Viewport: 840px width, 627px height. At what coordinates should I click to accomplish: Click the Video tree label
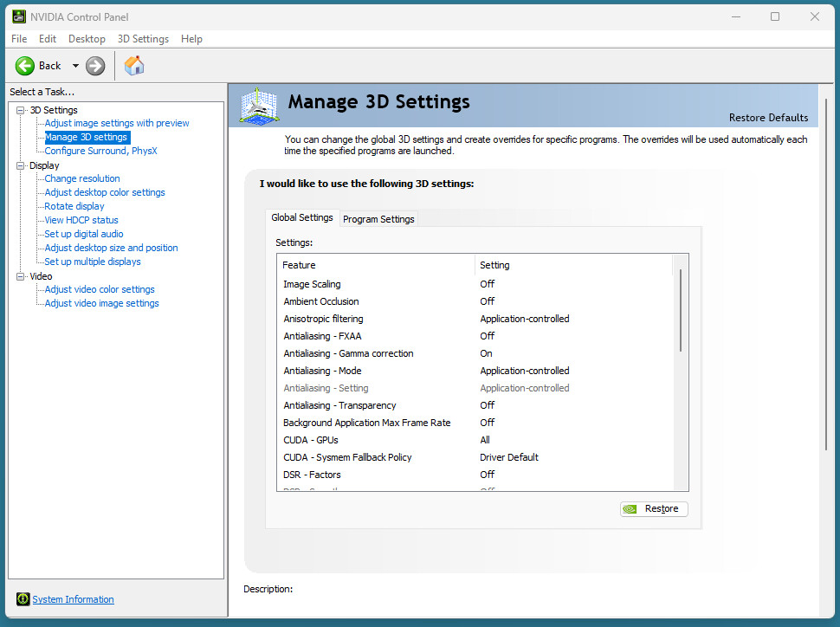point(41,276)
